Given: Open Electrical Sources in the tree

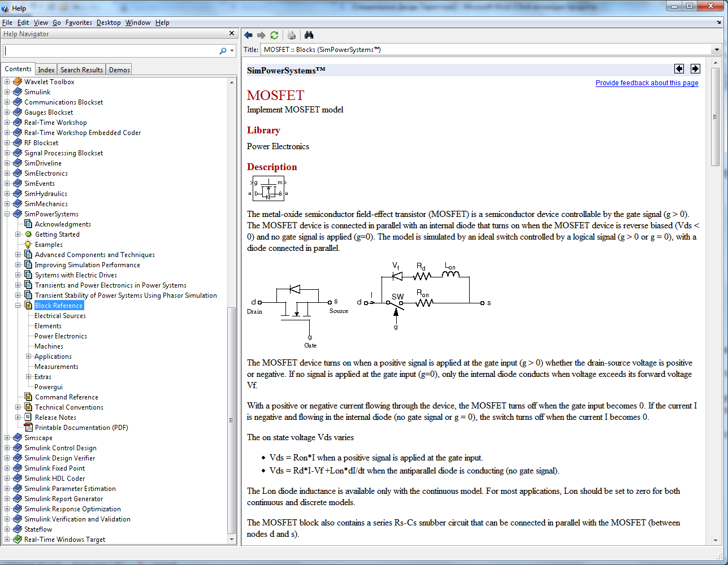Looking at the screenshot, I should click(x=60, y=316).
